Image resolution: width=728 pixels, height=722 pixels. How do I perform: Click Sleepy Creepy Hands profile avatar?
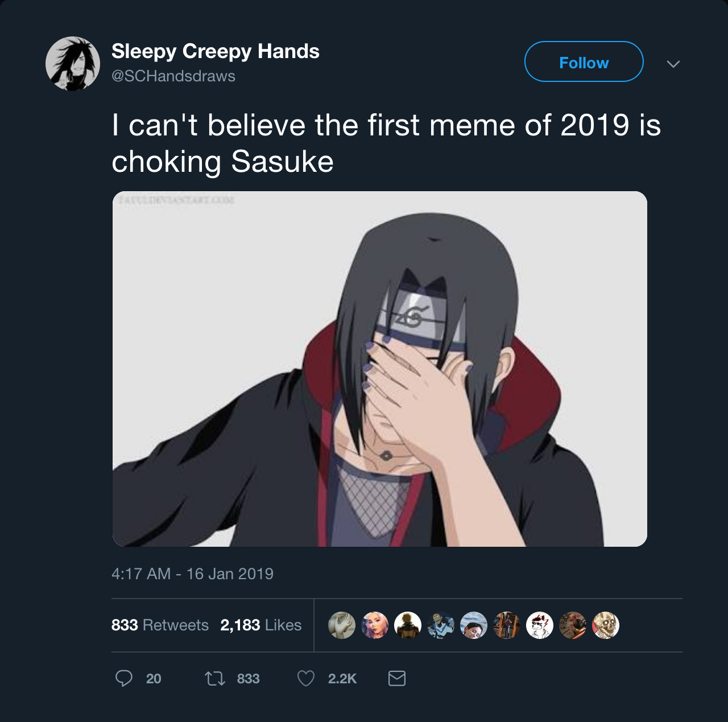tap(72, 63)
